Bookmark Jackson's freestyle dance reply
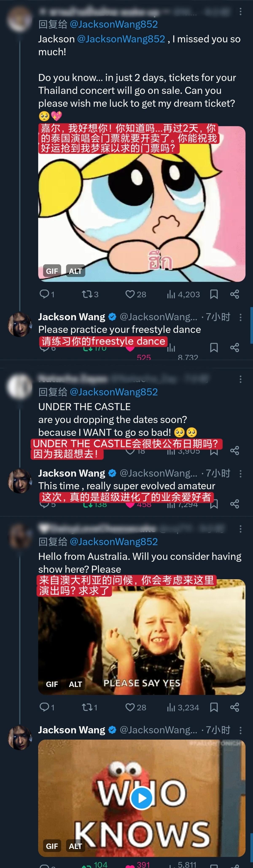253x868 pixels. pos(214,347)
